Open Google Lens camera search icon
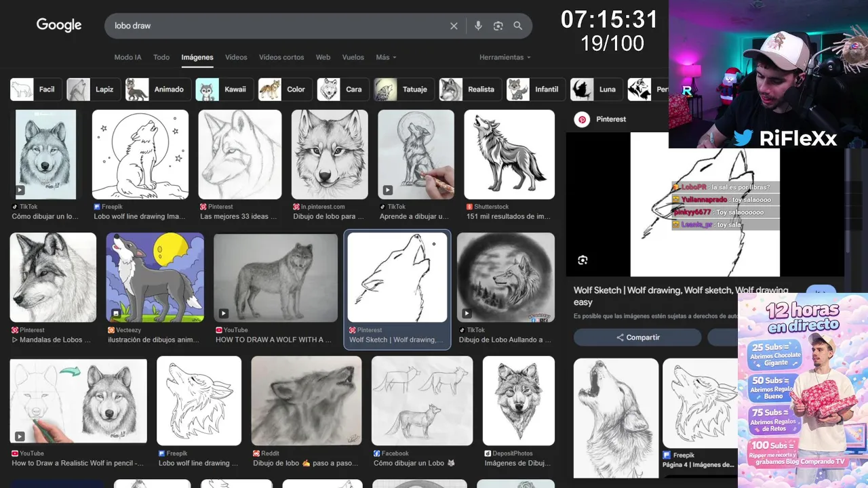The image size is (868, 488). pos(498,26)
